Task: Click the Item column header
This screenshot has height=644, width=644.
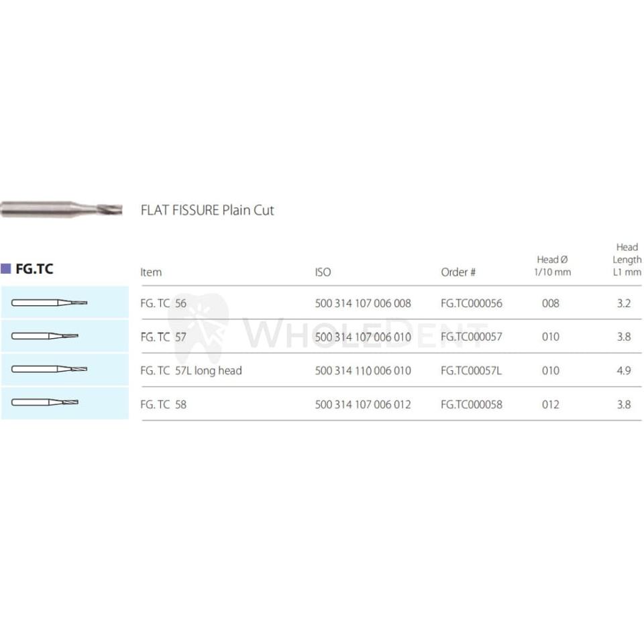Action: point(151,272)
